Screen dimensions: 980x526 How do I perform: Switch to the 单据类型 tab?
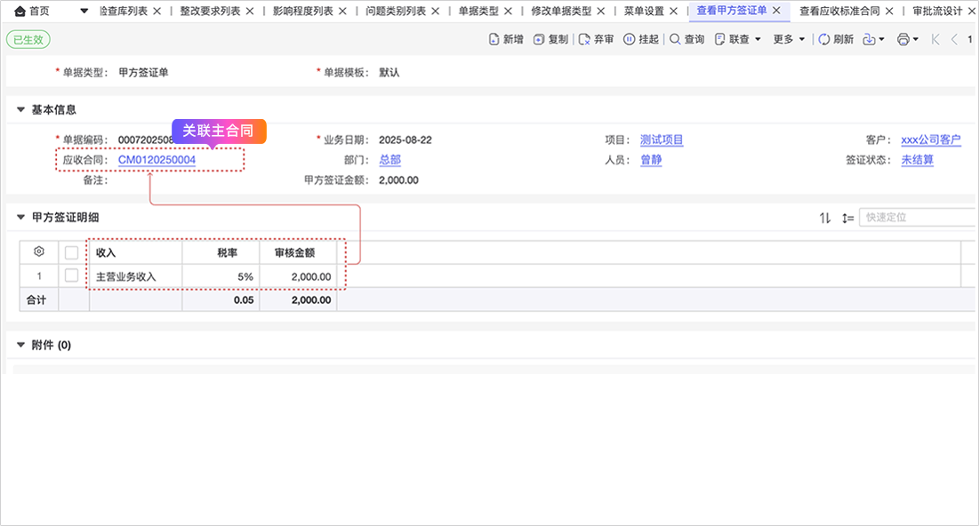tap(478, 12)
